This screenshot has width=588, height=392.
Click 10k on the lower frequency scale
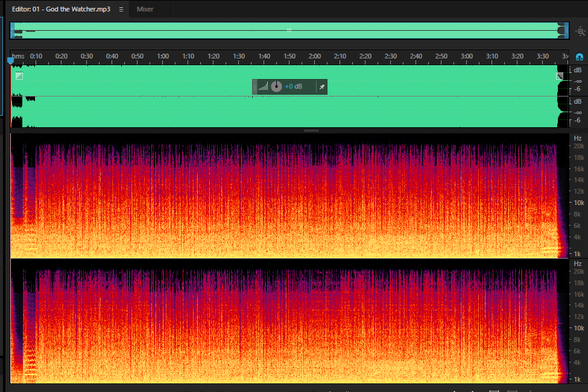(578, 328)
